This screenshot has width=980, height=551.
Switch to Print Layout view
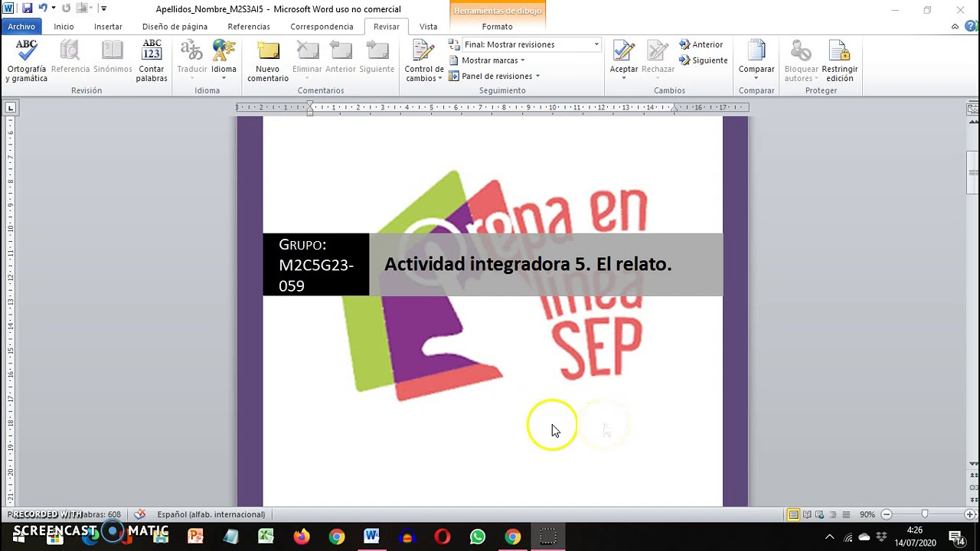(x=793, y=514)
